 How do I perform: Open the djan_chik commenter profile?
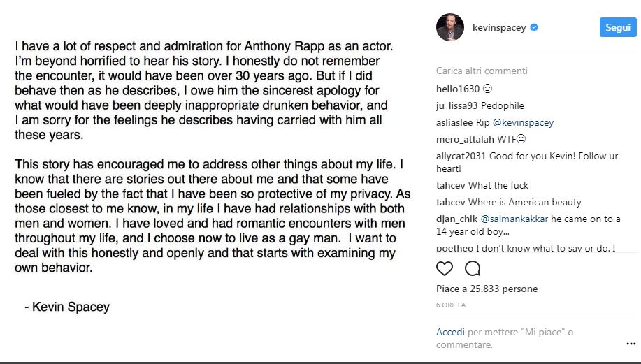[x=456, y=219]
